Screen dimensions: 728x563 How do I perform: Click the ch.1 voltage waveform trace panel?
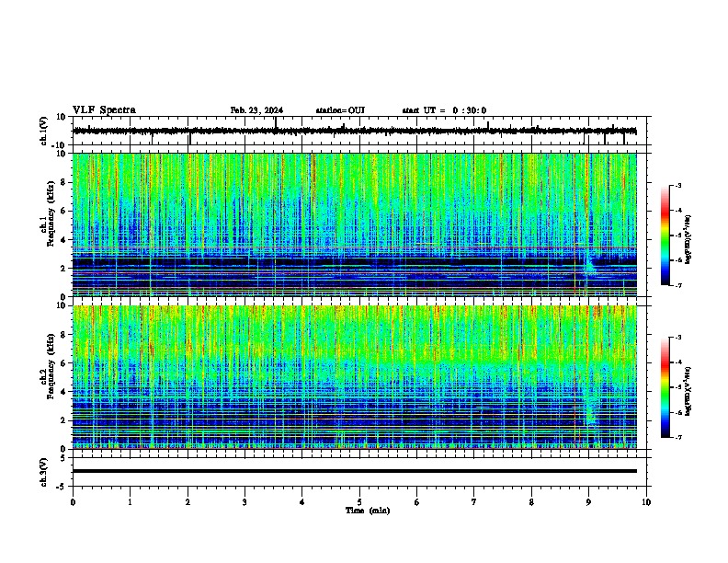[x=359, y=131]
